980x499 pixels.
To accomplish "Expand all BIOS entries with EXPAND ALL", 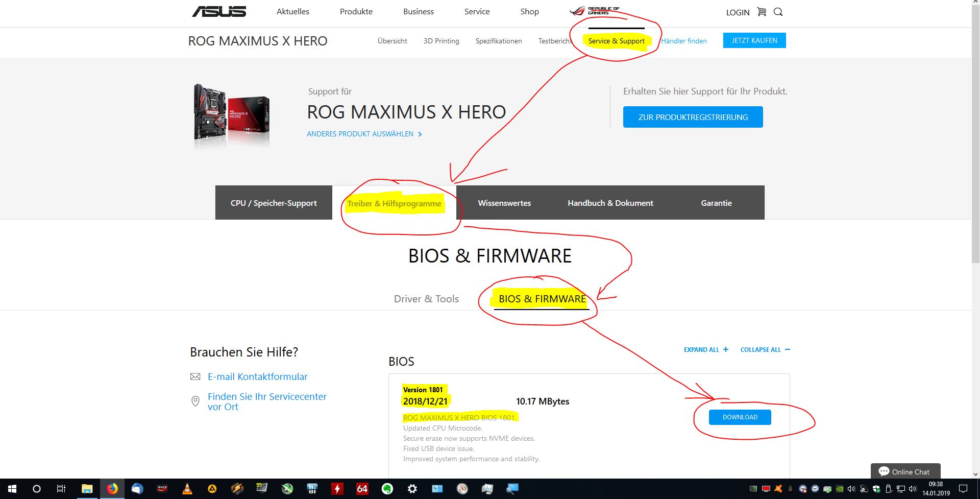I will point(706,349).
